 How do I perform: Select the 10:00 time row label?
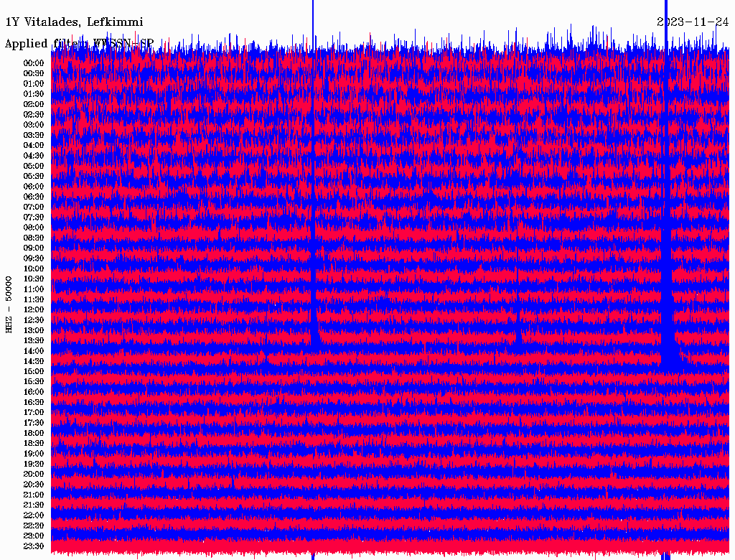34,269
